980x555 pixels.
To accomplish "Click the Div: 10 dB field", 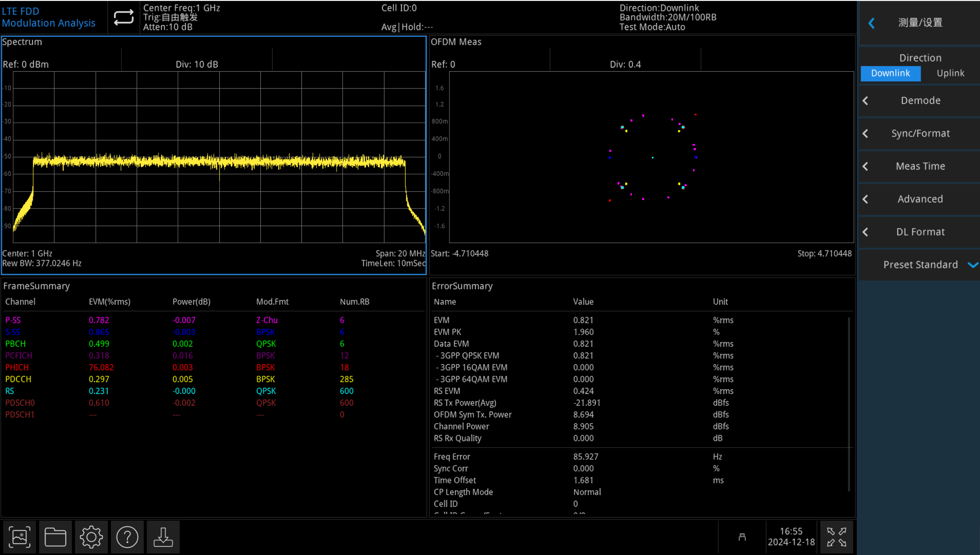I will 197,64.
